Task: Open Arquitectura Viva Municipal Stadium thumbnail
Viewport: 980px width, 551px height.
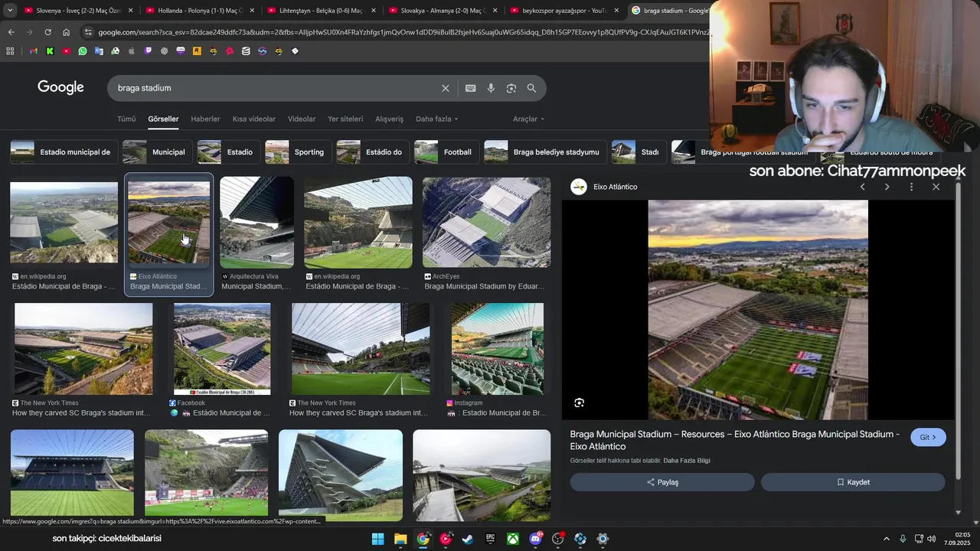Action: coord(257,223)
